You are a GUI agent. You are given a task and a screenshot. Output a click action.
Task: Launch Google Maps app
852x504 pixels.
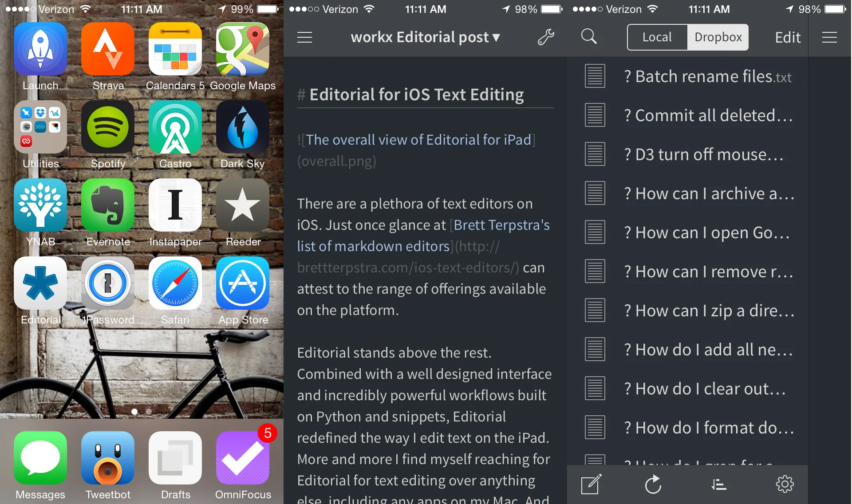(x=243, y=49)
